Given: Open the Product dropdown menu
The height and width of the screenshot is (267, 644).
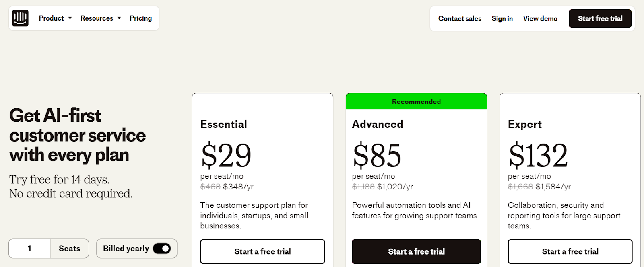Looking at the screenshot, I should point(51,18).
